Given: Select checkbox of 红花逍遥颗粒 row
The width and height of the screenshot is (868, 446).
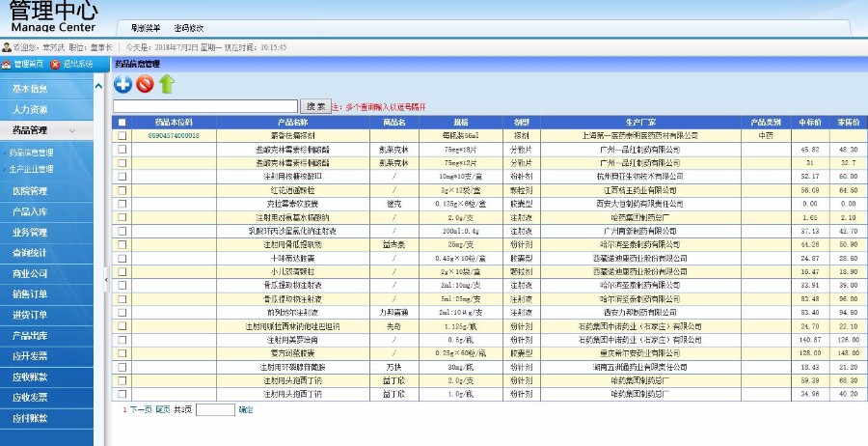Looking at the screenshot, I should coord(122,190).
